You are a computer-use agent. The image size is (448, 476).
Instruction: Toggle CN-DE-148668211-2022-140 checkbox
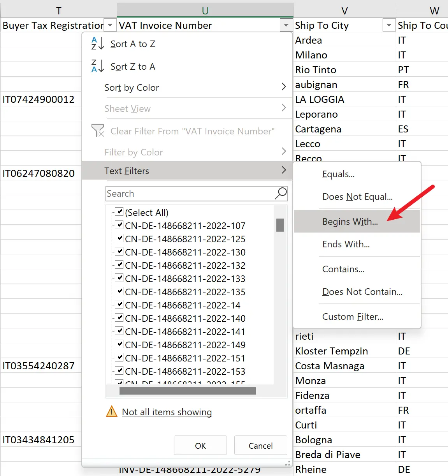tap(119, 318)
